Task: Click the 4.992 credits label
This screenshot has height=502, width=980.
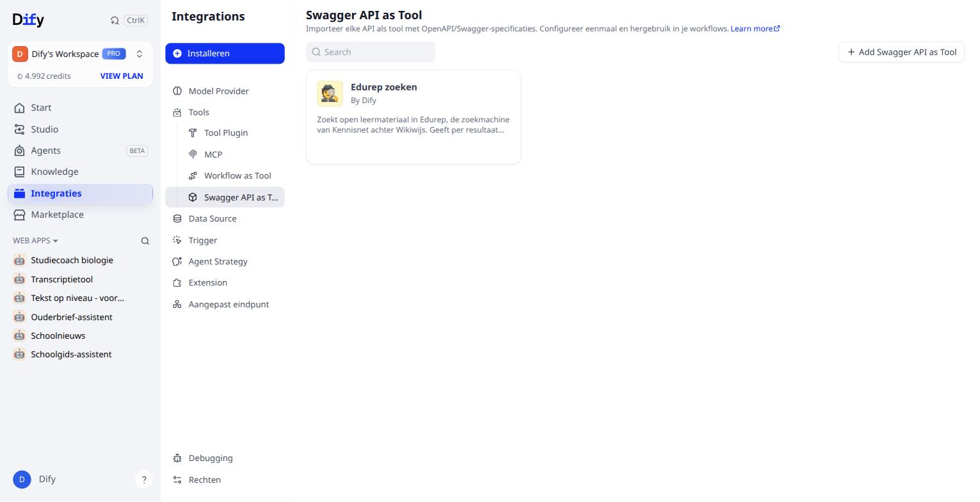Action: tap(44, 76)
